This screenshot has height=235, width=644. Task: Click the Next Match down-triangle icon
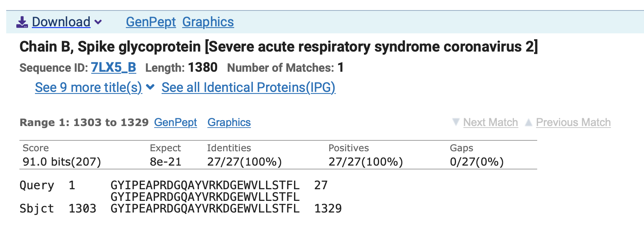[456, 122]
